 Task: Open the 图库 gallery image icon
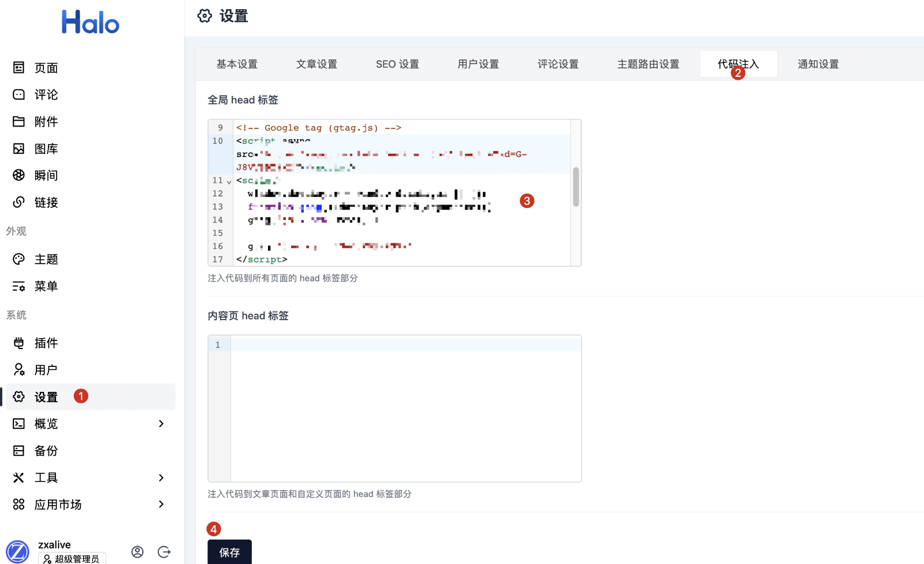(19, 149)
